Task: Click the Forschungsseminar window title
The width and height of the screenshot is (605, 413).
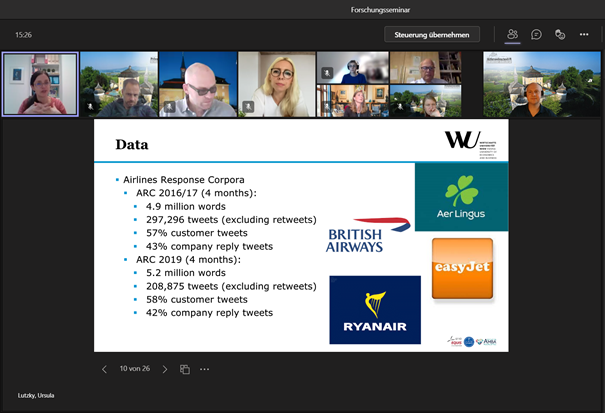Action: tap(302, 9)
